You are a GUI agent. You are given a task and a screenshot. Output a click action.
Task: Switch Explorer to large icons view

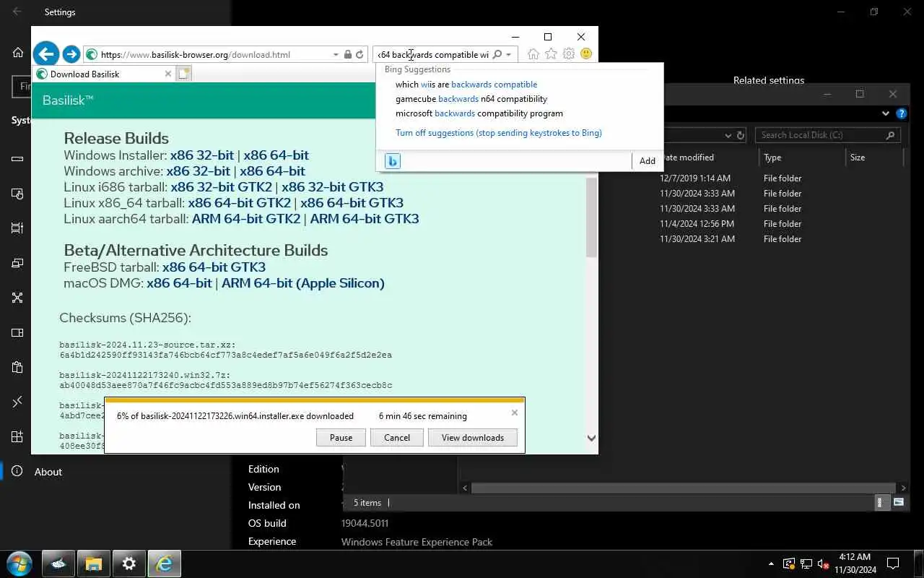coord(899,502)
